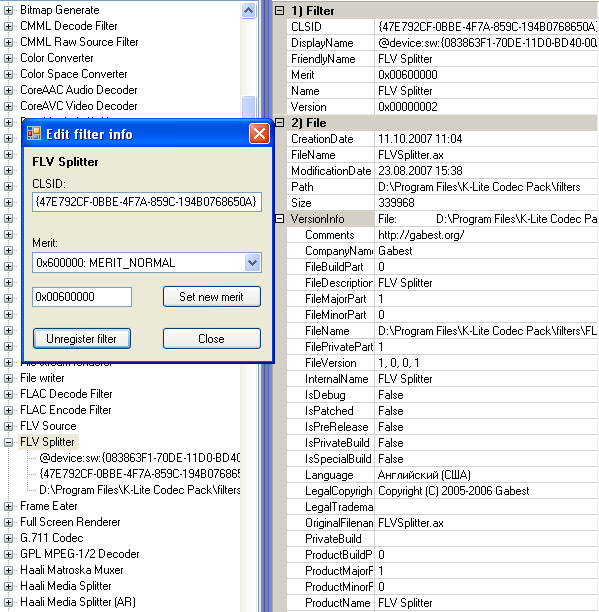Click the Merit value 0x00600000 in grid
Viewport: 599px width, 612px height.
408,75
